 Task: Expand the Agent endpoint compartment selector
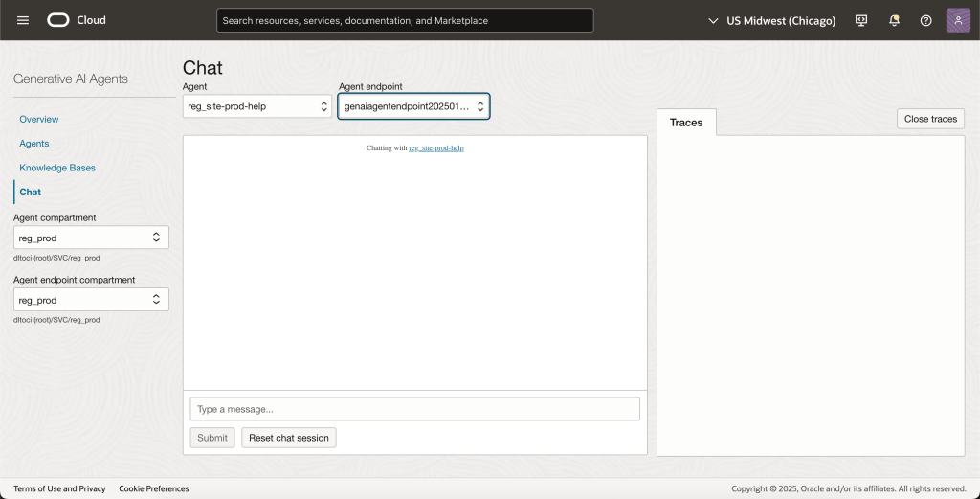91,300
